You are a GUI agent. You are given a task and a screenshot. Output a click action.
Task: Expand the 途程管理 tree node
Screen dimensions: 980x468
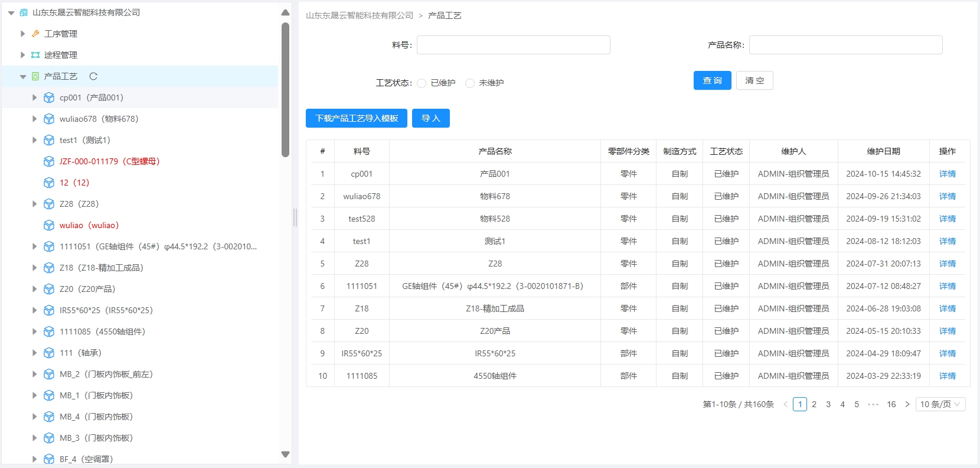coord(22,55)
